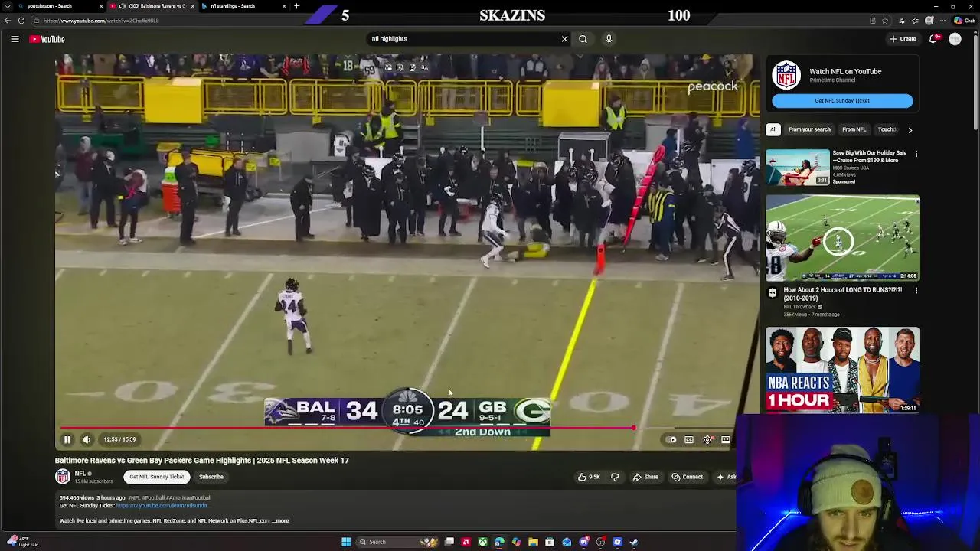Viewport: 980px width, 551px height.
Task: Click Get NFL Sunday Ticket below video
Action: point(157,477)
